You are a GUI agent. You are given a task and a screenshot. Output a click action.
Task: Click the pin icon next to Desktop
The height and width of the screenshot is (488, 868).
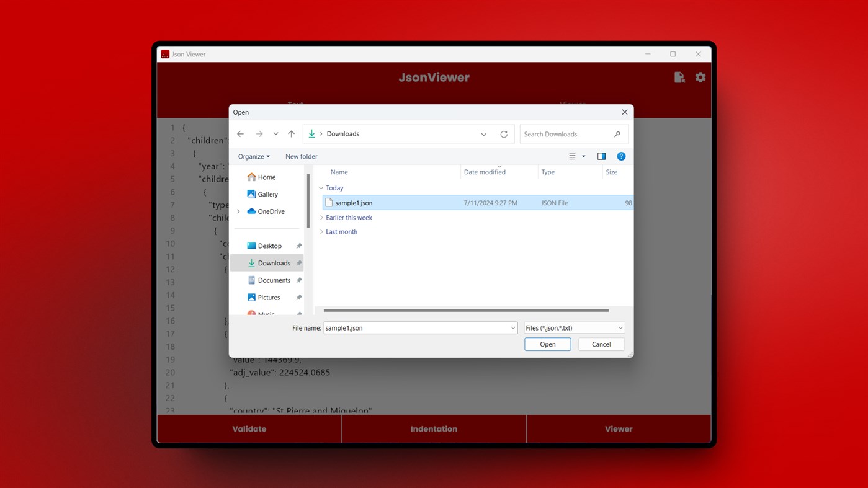pyautogui.click(x=298, y=246)
